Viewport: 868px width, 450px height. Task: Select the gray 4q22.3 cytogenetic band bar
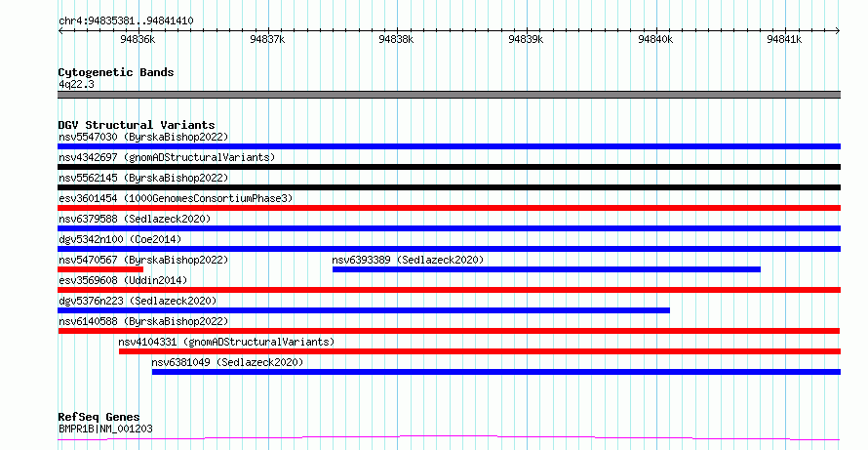[449, 95]
